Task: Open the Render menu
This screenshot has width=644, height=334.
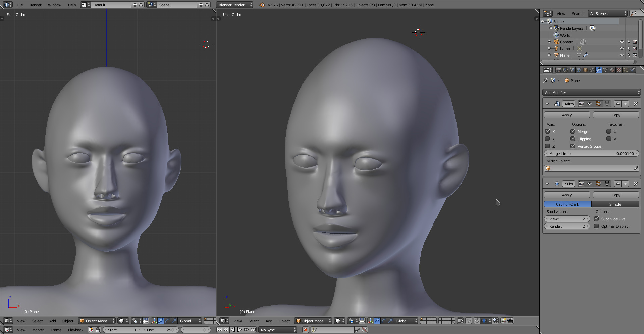Action: [35, 5]
